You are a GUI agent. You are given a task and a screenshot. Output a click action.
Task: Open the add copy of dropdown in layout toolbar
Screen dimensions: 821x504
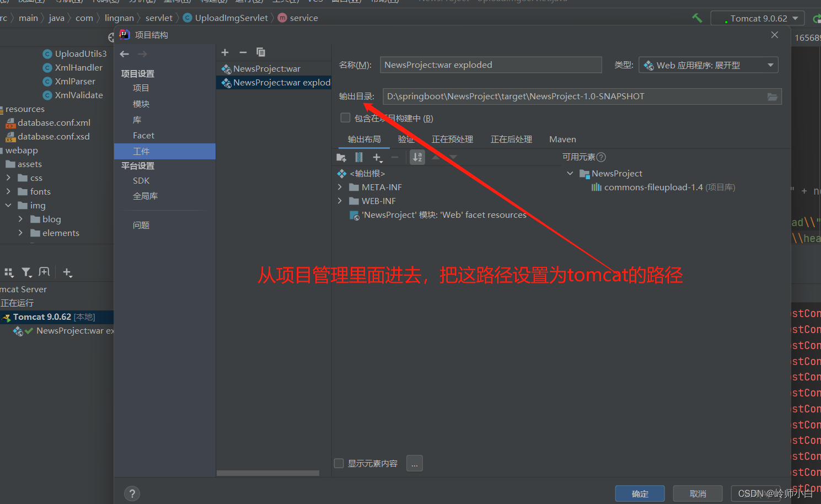pos(378,158)
